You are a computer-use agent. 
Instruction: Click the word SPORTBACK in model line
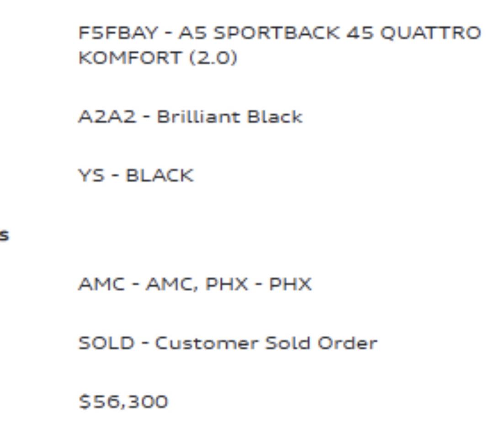click(x=277, y=33)
